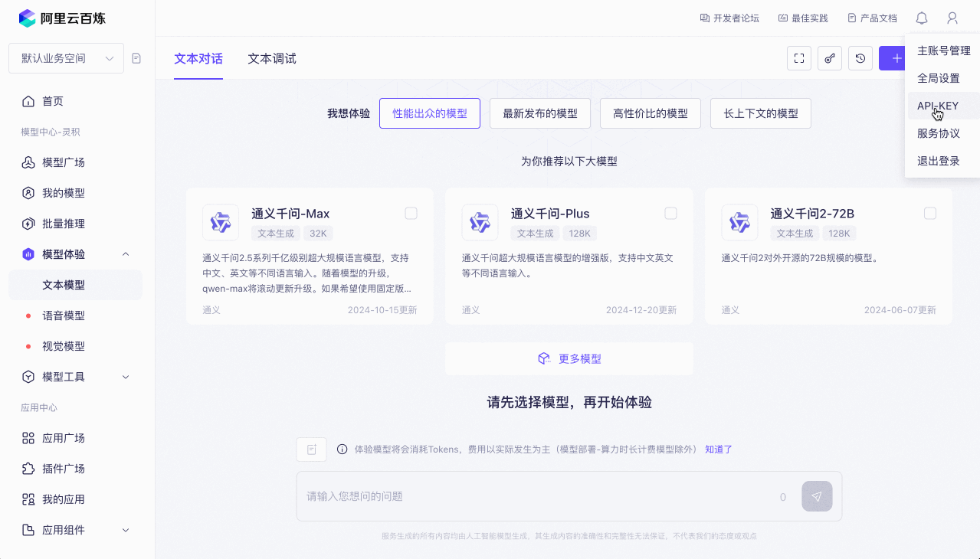Click the 模型工具 sidebar icon
Viewport: 980px width, 559px height.
(28, 377)
